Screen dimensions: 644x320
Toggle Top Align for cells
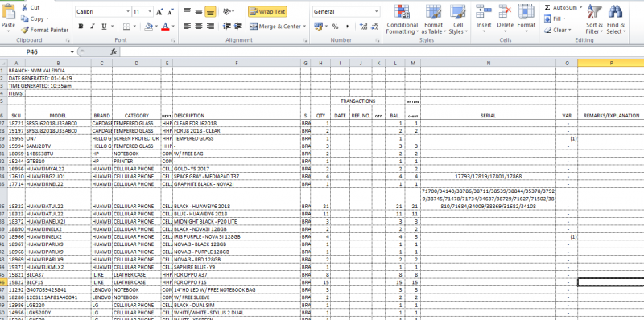(187, 11)
